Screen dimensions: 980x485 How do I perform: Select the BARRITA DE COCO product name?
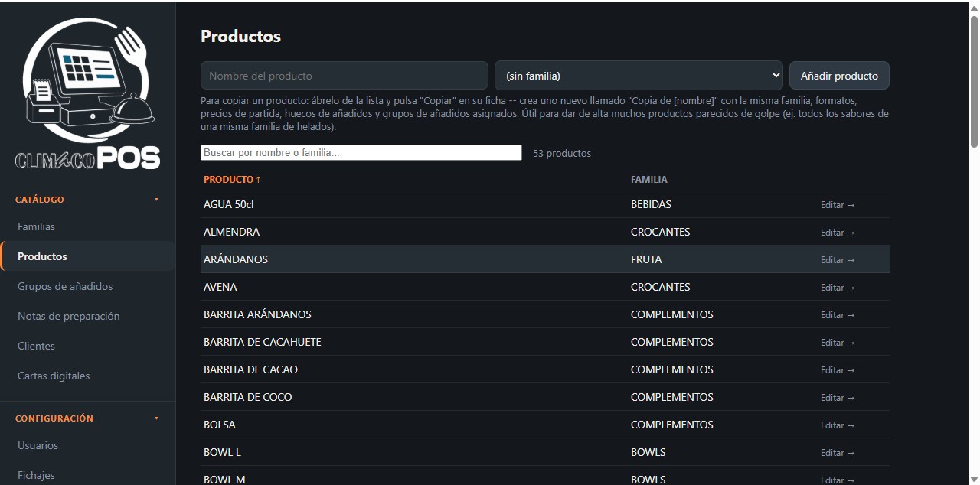tap(247, 397)
